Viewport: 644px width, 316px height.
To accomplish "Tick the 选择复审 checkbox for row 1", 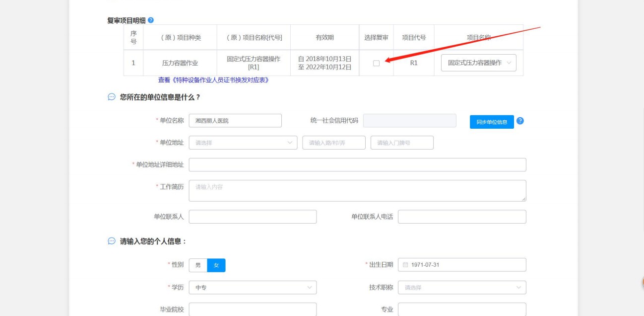I will [x=376, y=63].
